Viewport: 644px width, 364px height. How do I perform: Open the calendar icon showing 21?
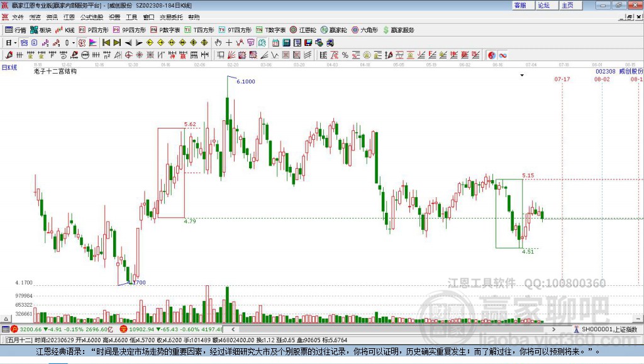[x=275, y=43]
